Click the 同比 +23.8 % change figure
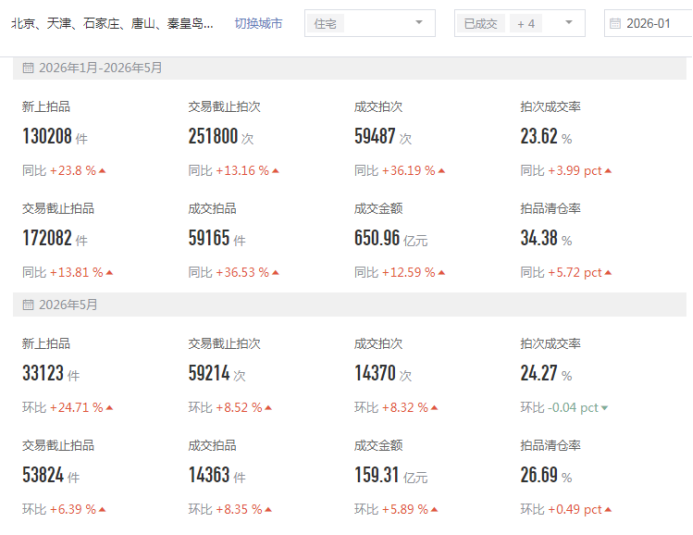The height and width of the screenshot is (535, 693). point(64,171)
